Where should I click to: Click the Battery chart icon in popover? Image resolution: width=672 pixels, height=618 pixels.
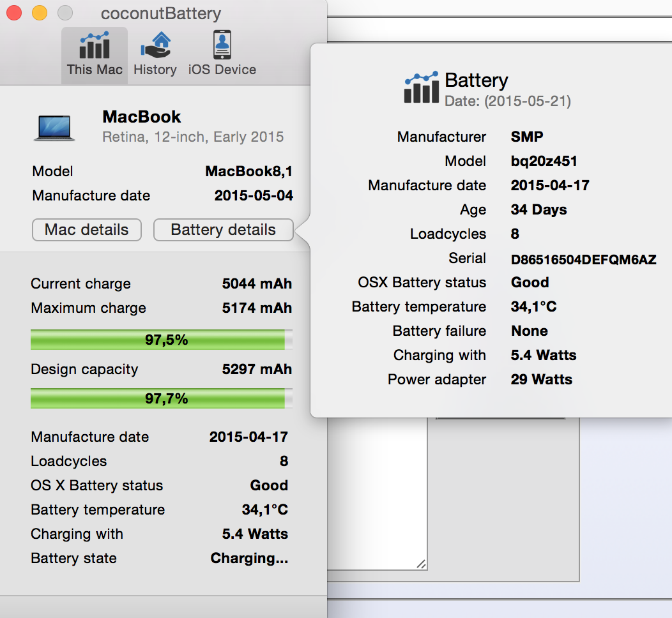click(x=422, y=87)
